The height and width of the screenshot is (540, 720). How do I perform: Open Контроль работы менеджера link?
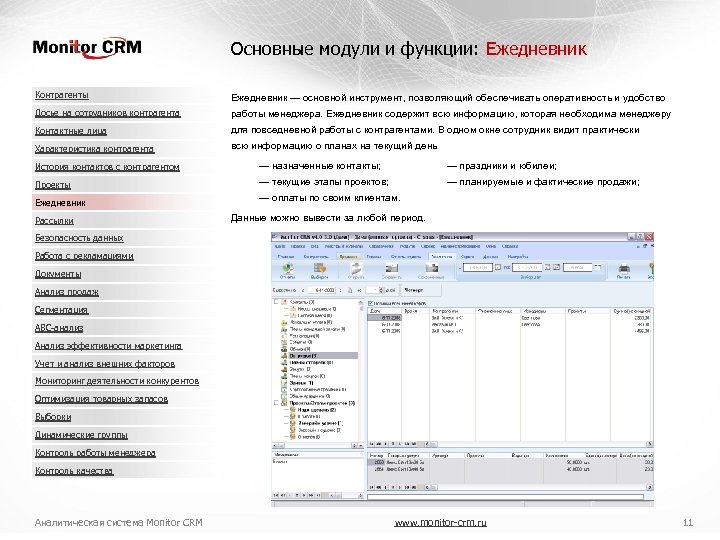pyautogui.click(x=95, y=453)
